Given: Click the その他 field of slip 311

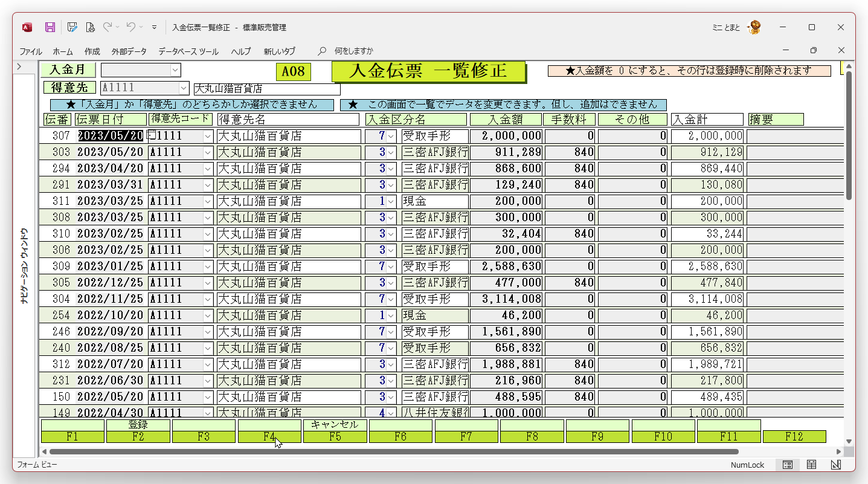Looking at the screenshot, I should click(632, 201).
